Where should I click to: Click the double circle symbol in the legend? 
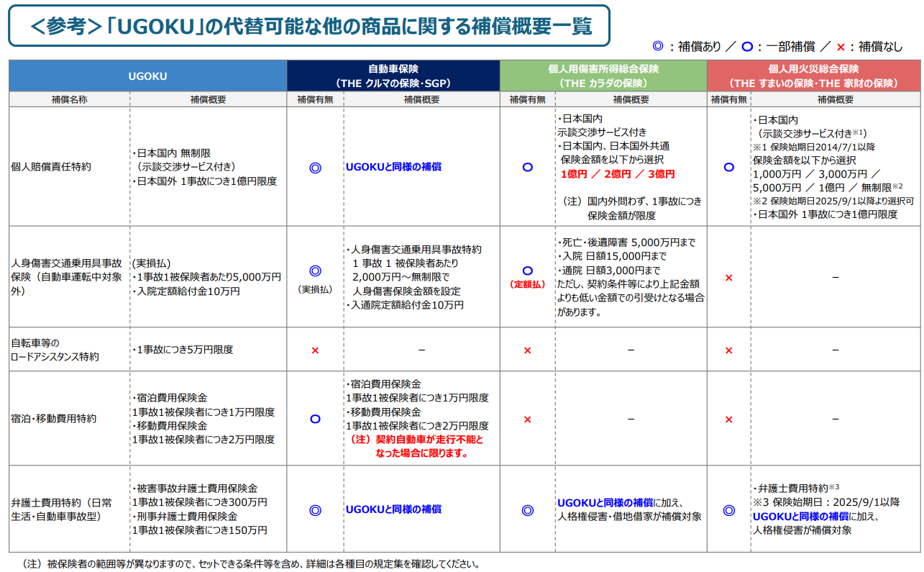pyautogui.click(x=656, y=47)
